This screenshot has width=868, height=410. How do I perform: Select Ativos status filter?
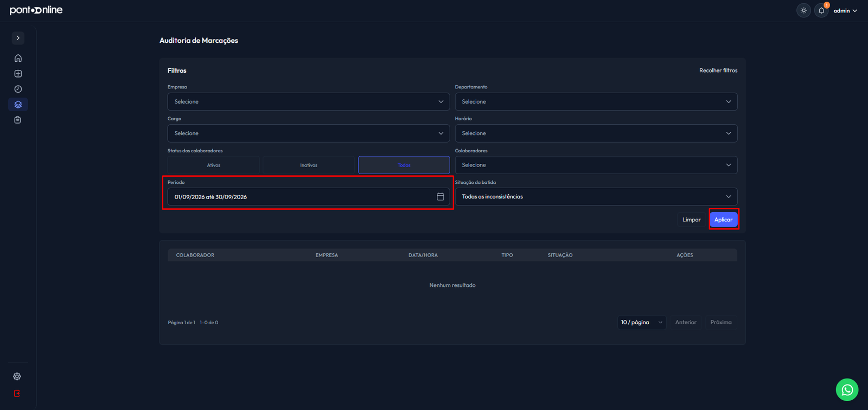[x=213, y=165]
